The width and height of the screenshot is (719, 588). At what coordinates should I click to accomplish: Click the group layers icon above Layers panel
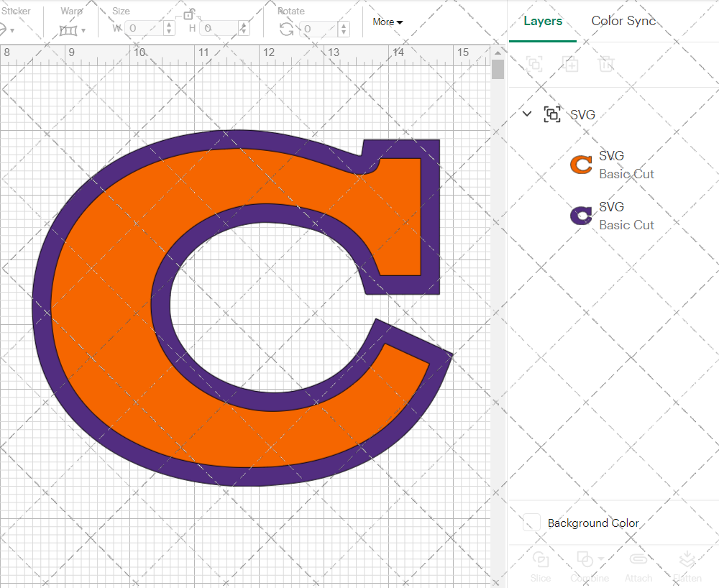[x=534, y=65]
